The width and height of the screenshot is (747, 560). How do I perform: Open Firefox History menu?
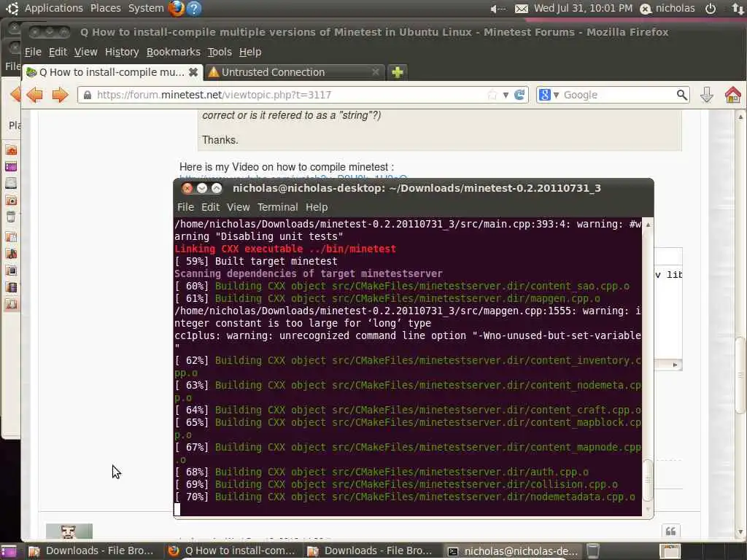pyautogui.click(x=122, y=52)
